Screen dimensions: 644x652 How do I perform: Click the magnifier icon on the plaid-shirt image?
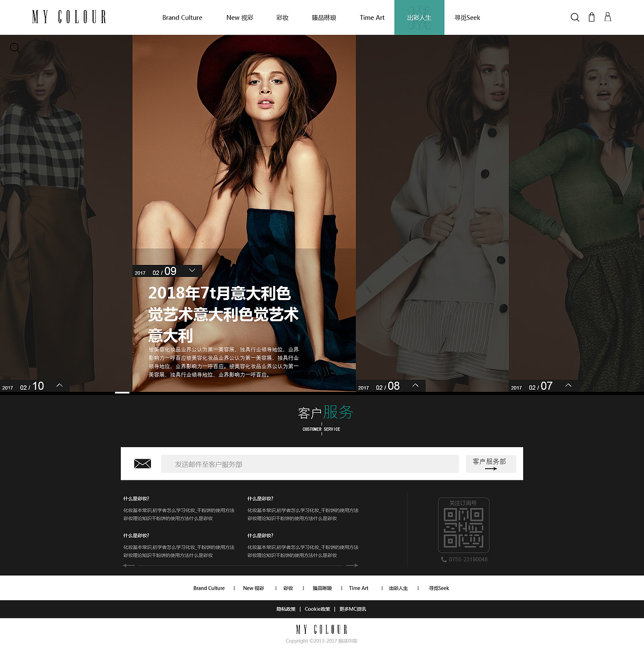15,48
